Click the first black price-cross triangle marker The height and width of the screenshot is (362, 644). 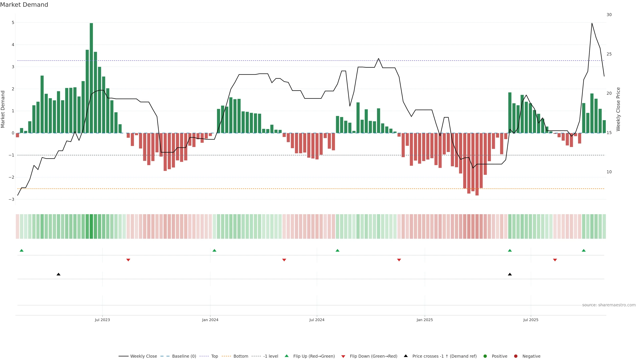59,274
